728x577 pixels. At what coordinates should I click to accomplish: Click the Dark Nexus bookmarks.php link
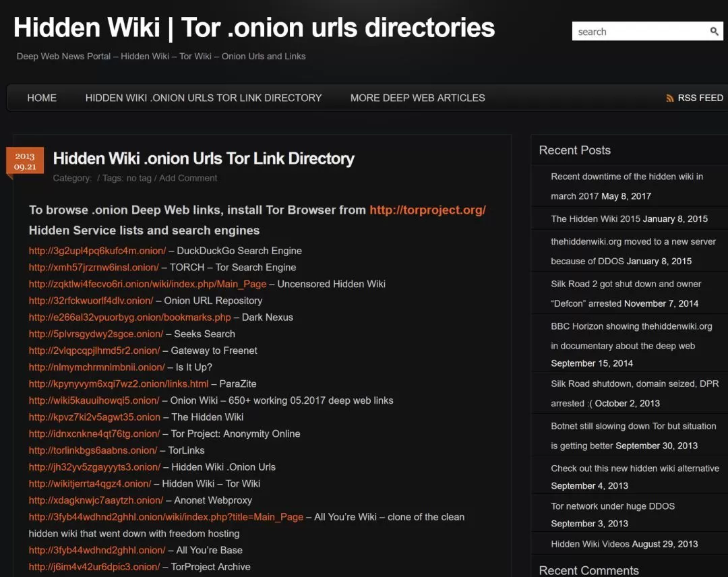(130, 317)
